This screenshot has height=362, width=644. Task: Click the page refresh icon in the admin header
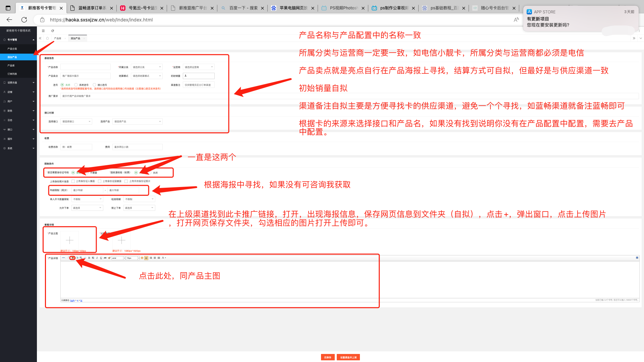53,31
